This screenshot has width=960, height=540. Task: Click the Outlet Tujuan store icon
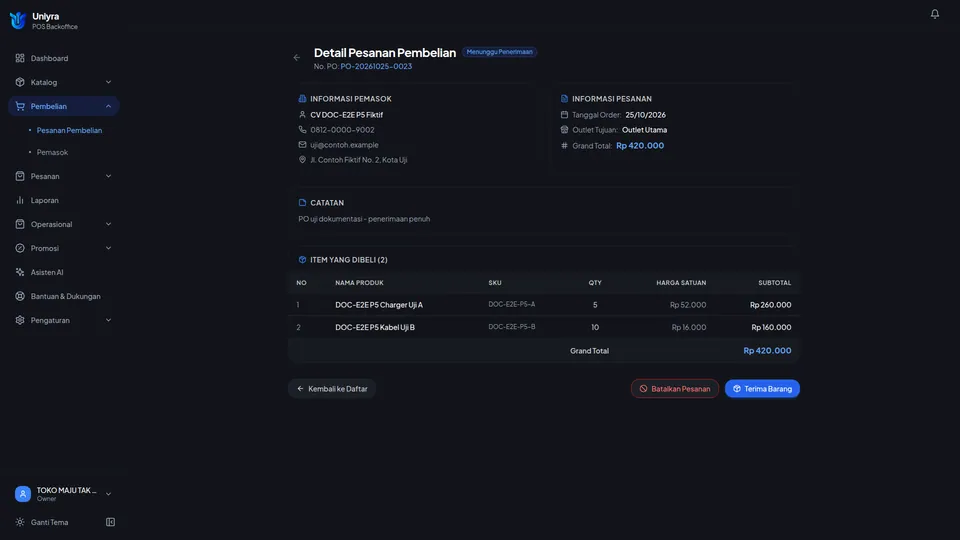click(x=564, y=130)
